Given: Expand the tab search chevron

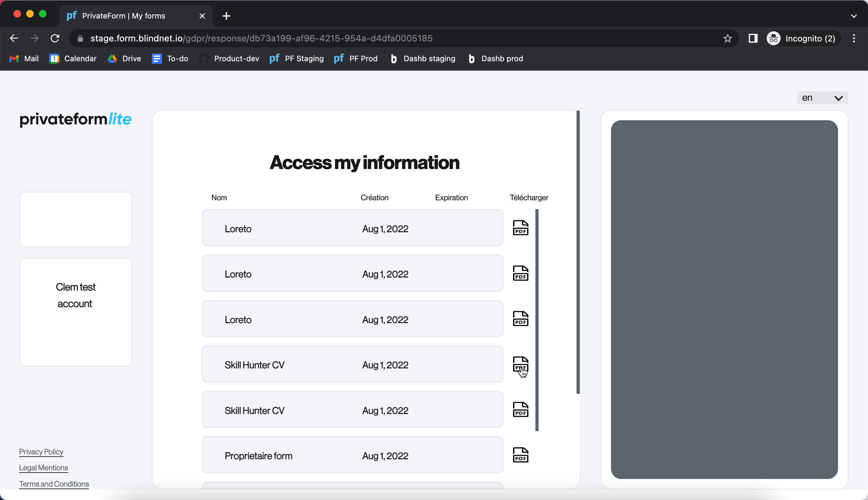Looking at the screenshot, I should (x=854, y=16).
